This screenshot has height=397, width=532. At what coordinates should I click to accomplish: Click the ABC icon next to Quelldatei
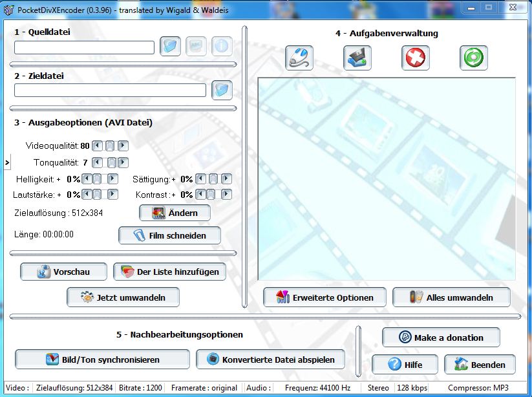[x=196, y=46]
